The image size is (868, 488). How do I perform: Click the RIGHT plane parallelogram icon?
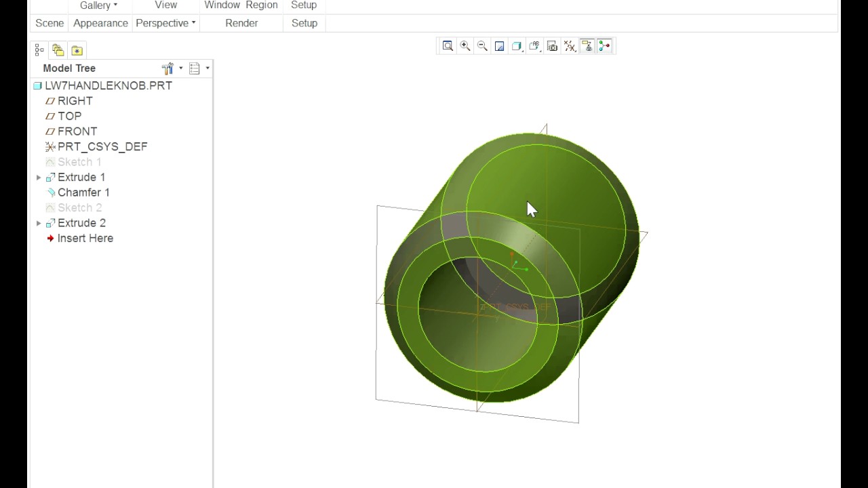pos(50,101)
